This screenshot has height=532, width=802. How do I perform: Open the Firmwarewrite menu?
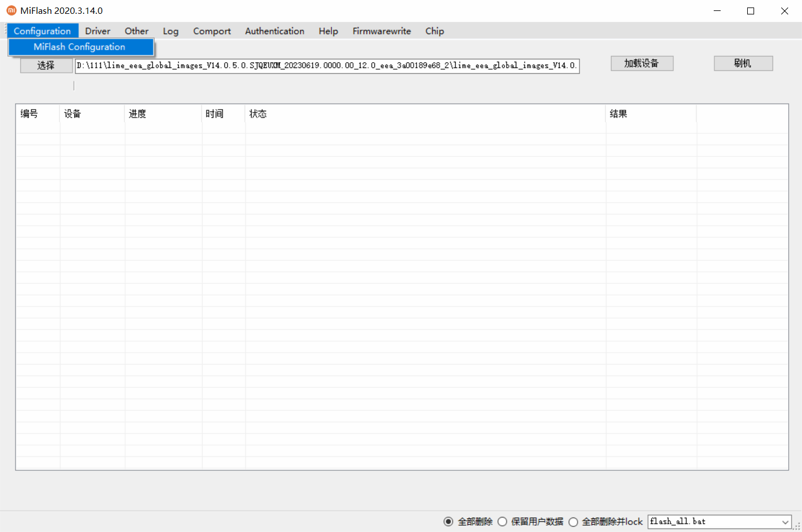pos(381,31)
